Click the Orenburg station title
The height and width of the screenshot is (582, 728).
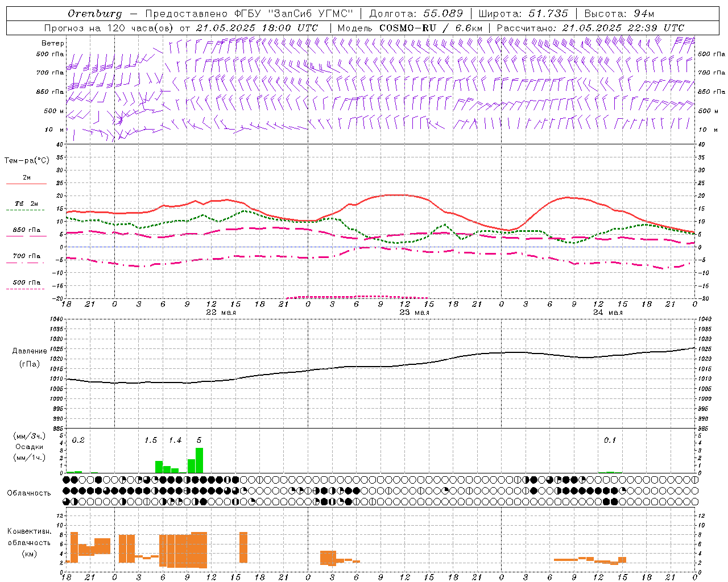click(94, 14)
